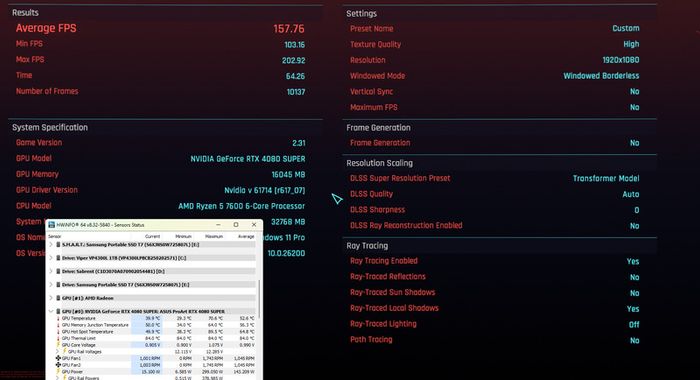Click the drive icon of Drive: Samsung Portable SSD T7
Viewport: 700px width, 380px height.
pos(58,284)
